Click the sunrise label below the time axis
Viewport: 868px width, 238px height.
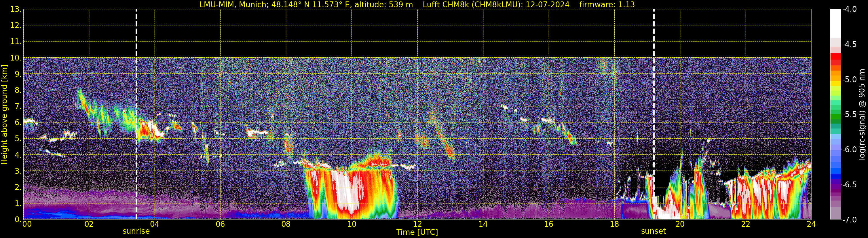click(136, 231)
